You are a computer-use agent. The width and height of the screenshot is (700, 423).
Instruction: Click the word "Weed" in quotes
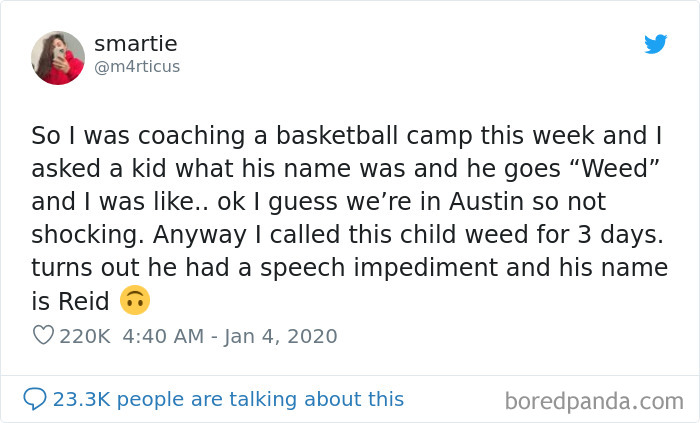tap(615, 169)
